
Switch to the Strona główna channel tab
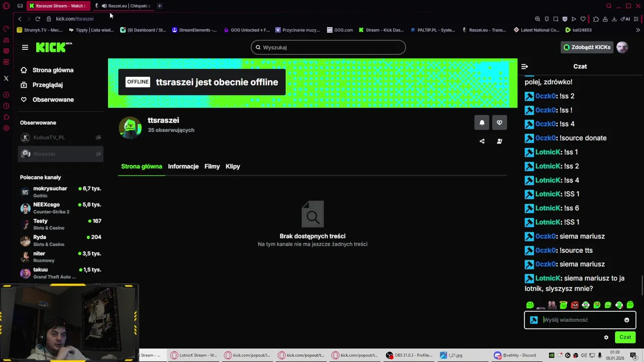coord(141,166)
